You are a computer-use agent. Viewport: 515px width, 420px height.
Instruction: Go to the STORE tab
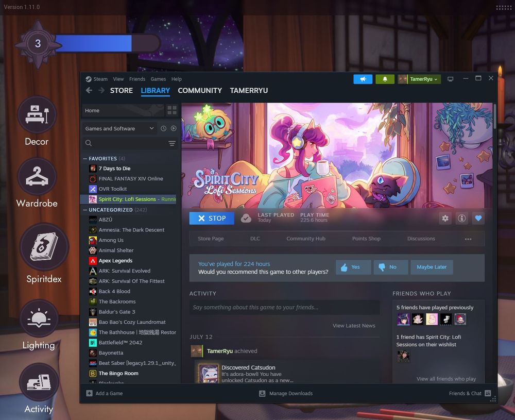(122, 90)
